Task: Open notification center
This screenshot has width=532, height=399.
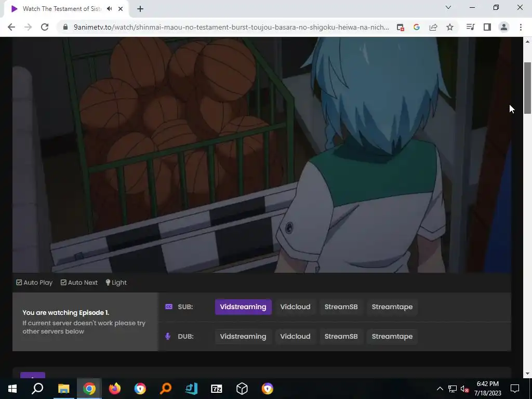Action: point(515,389)
